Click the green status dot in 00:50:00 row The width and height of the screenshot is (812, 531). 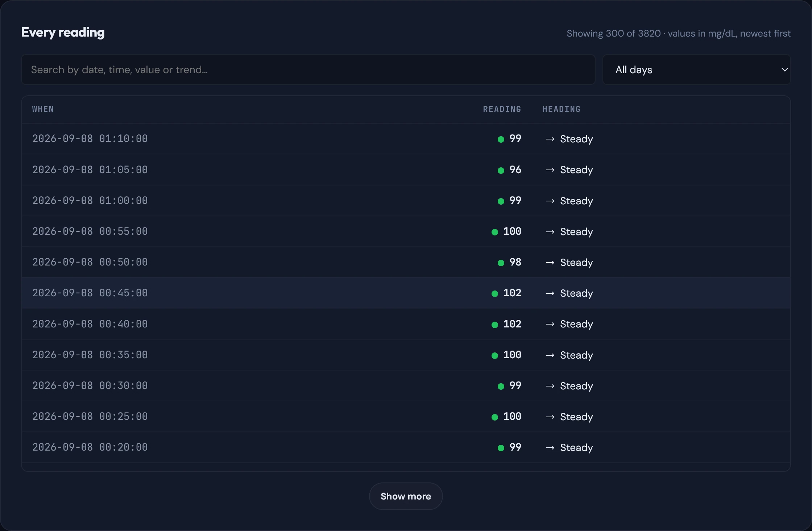501,263
